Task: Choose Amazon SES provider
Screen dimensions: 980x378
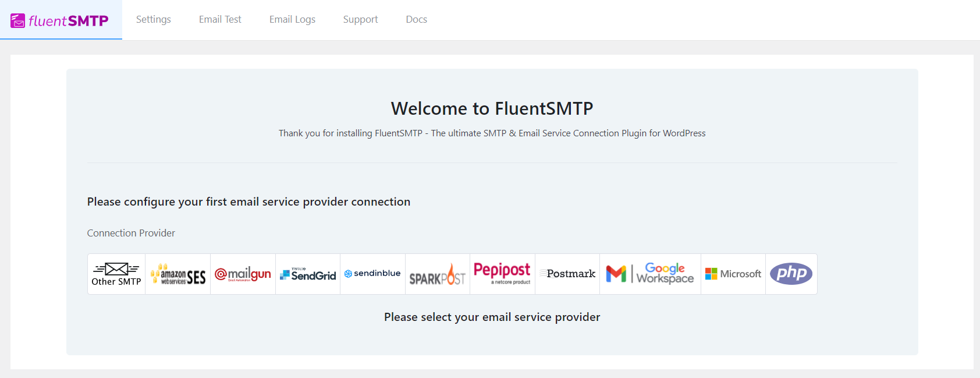Action: (178, 274)
